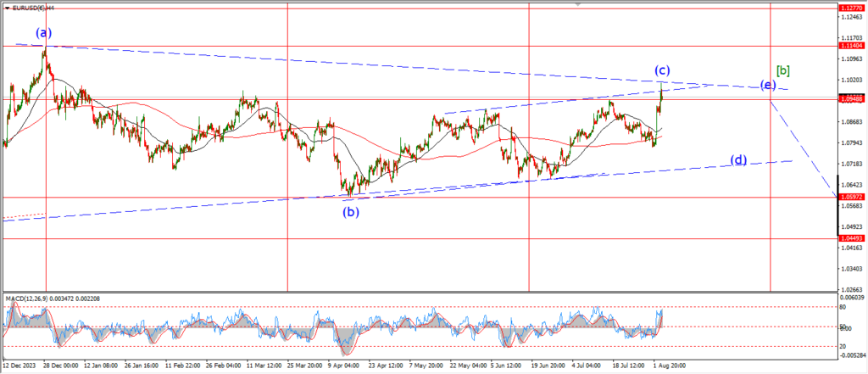
Task: Select the blue (c) wave label
Action: (x=662, y=70)
